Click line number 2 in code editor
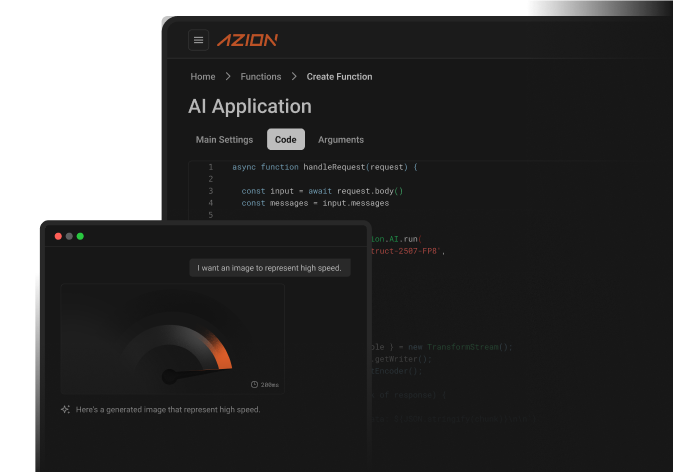The image size is (673, 472). (x=210, y=179)
